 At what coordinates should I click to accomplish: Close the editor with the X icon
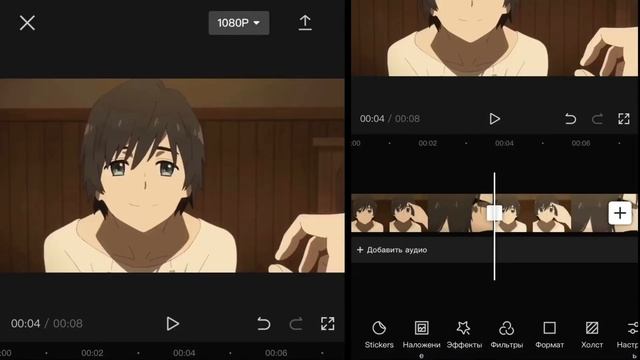point(27,23)
